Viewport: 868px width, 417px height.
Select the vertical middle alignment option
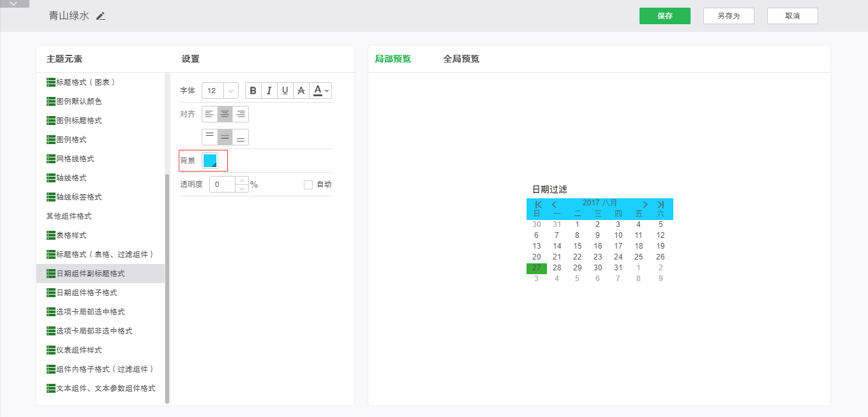pyautogui.click(x=225, y=137)
